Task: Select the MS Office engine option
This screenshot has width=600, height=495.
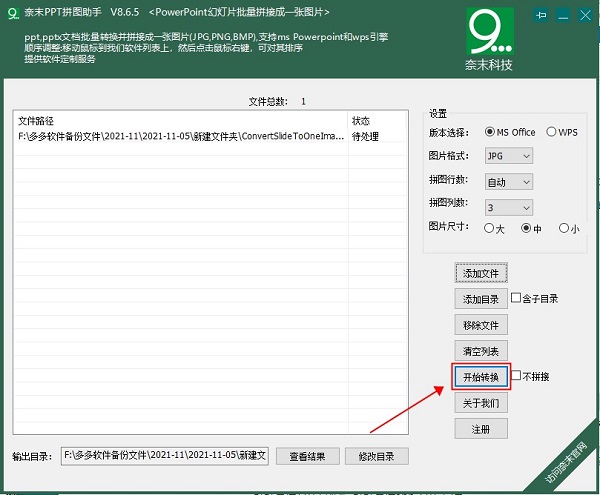Action: coord(510,132)
